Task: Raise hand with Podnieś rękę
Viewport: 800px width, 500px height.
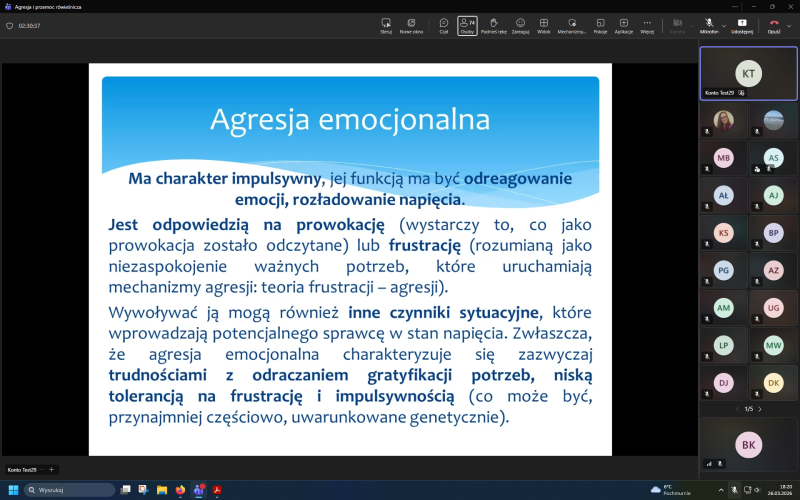Action: (493, 25)
